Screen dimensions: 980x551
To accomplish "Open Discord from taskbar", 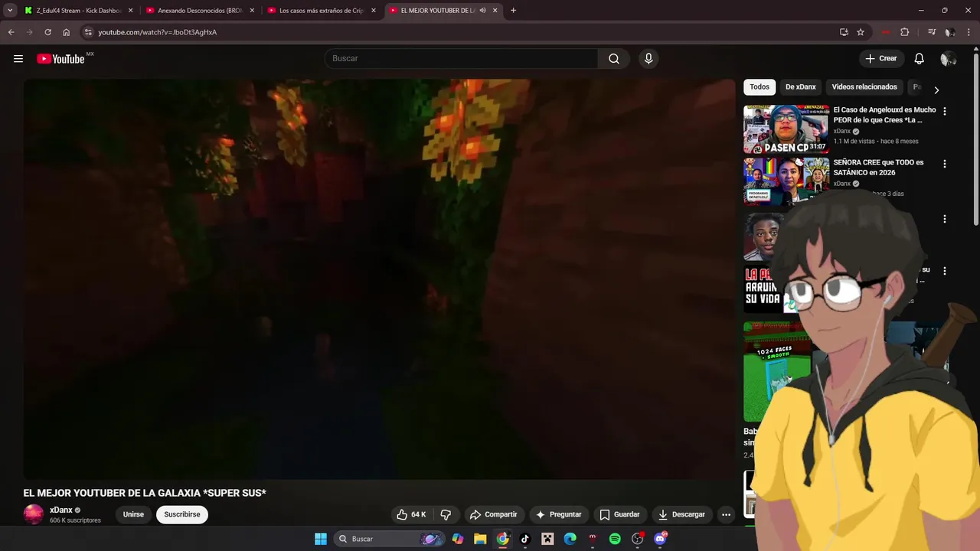I will point(660,539).
